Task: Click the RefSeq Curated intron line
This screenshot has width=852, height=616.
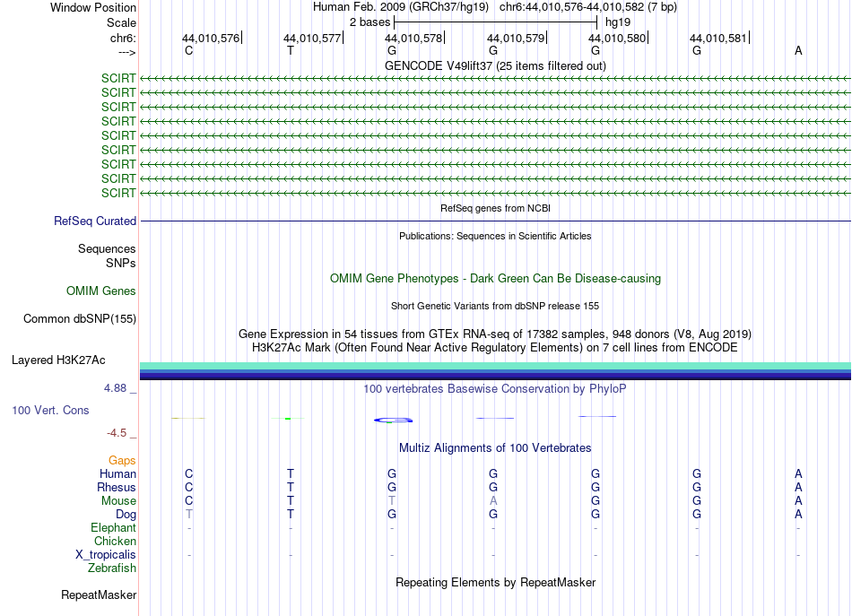Action: 495,221
